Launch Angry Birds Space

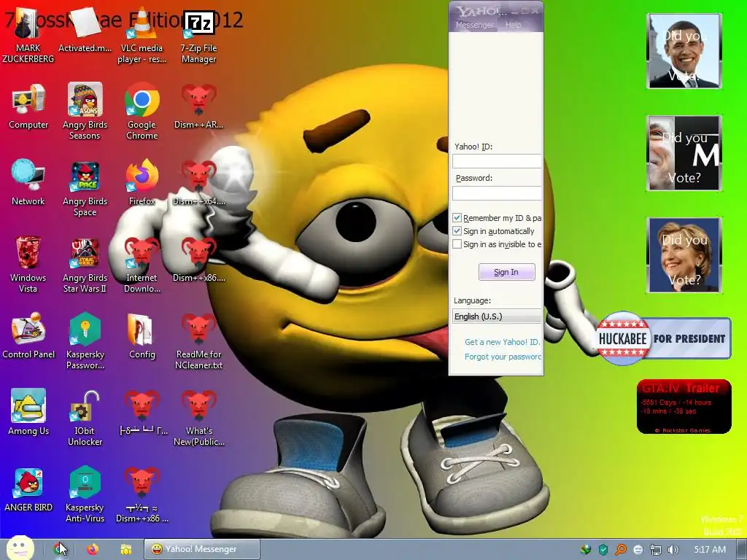(x=85, y=188)
